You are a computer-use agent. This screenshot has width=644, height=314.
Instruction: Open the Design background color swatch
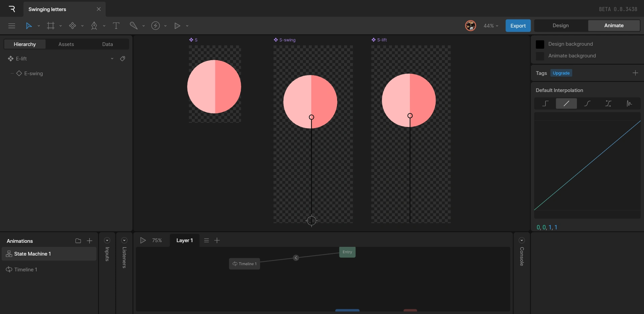point(540,44)
